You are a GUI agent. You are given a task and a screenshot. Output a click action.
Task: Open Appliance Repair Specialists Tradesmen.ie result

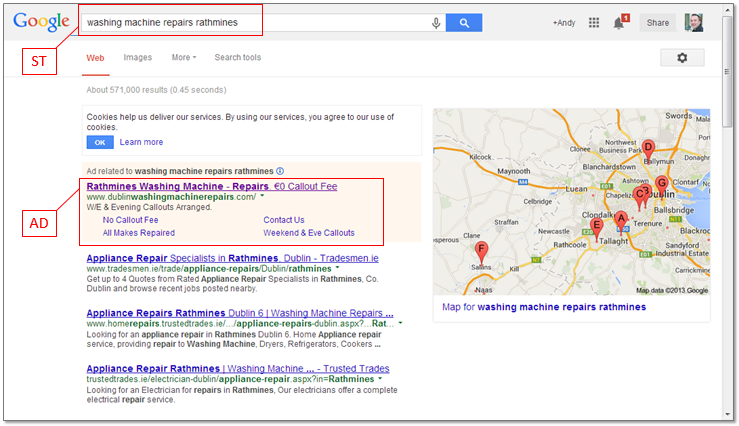point(232,258)
